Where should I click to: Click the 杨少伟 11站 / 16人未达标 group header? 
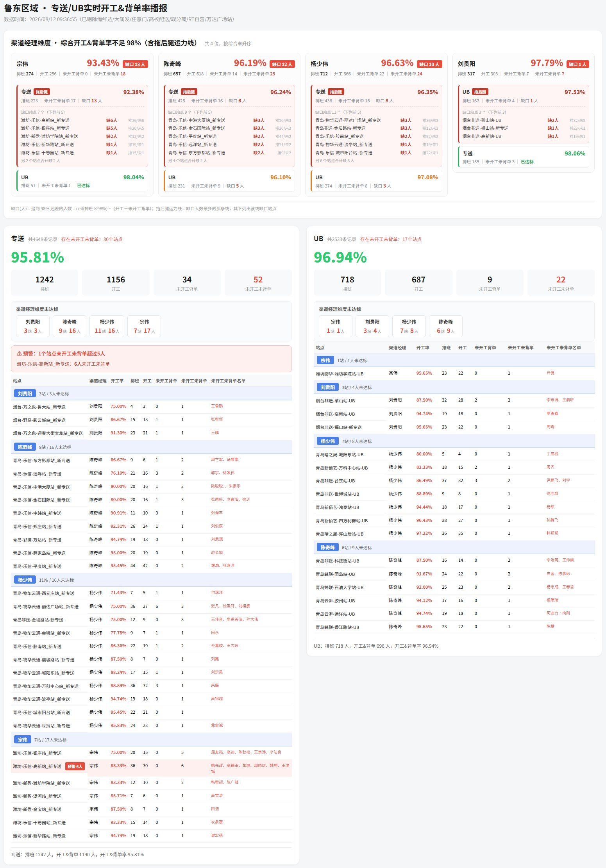coord(152,580)
